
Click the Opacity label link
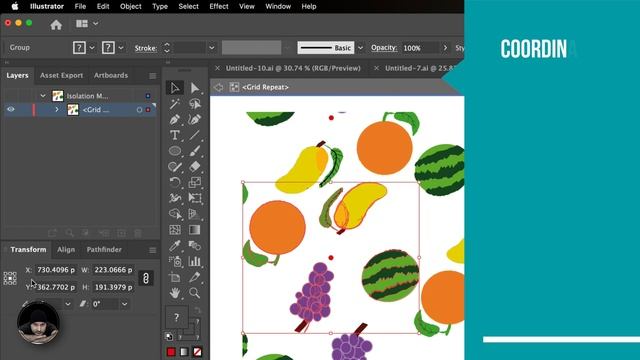[x=384, y=48]
